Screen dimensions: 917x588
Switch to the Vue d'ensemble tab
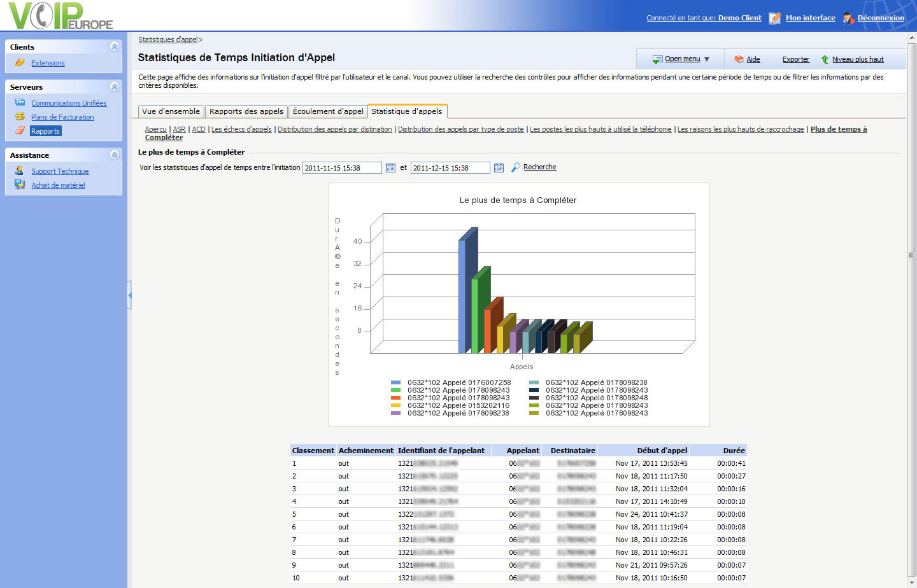171,111
